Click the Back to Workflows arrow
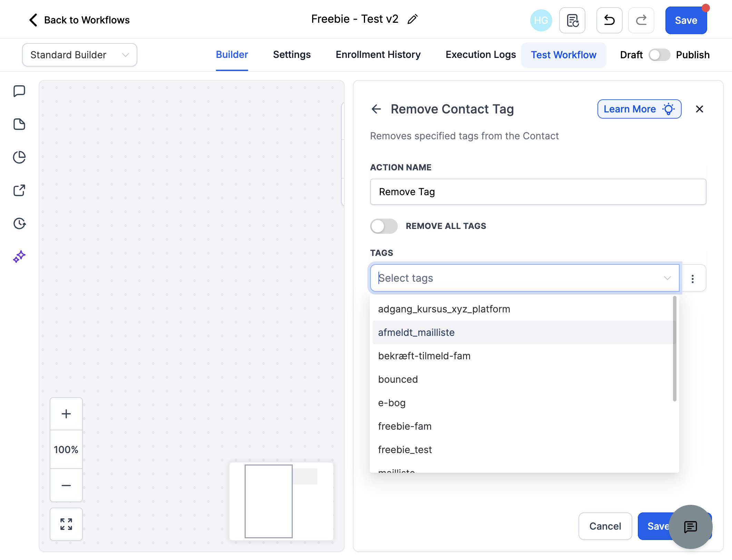 coord(33,20)
